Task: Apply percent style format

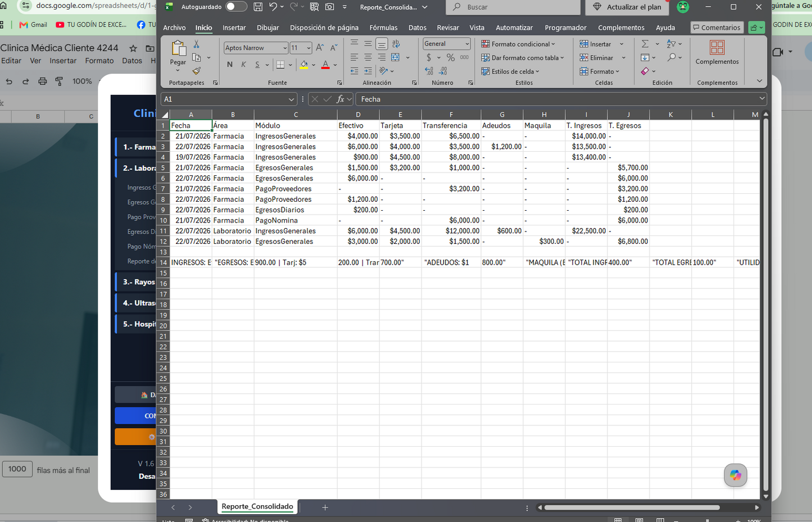Action: point(450,57)
